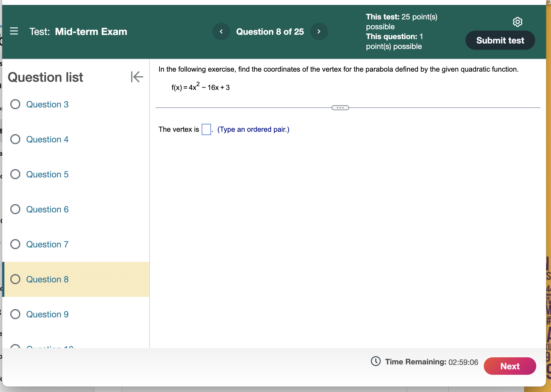Viewport: 551px width, 392px height.
Task: Select the Question 8 radio circle
Action: (x=15, y=279)
